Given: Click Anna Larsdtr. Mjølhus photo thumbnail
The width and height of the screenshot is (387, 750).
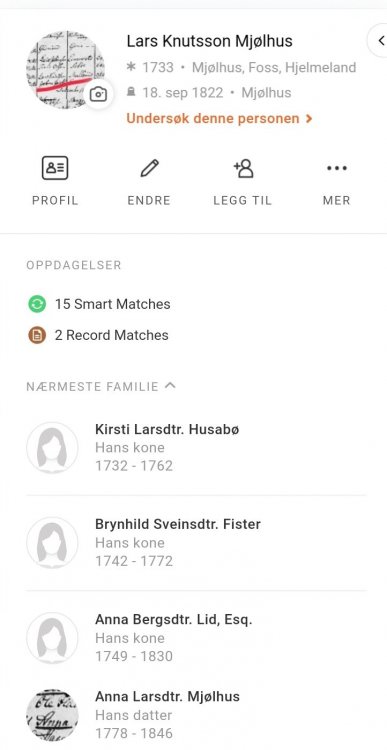Looking at the screenshot, I should click(x=52, y=716).
